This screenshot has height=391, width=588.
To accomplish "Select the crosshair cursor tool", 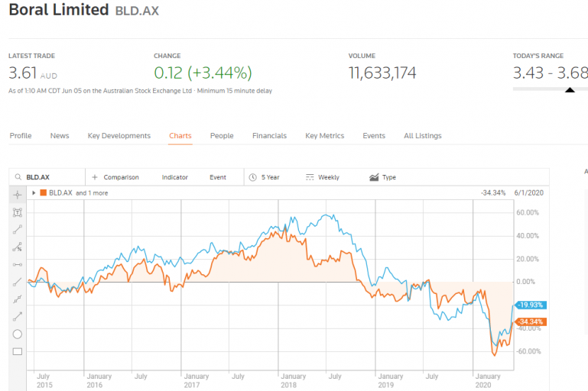I will point(18,195).
